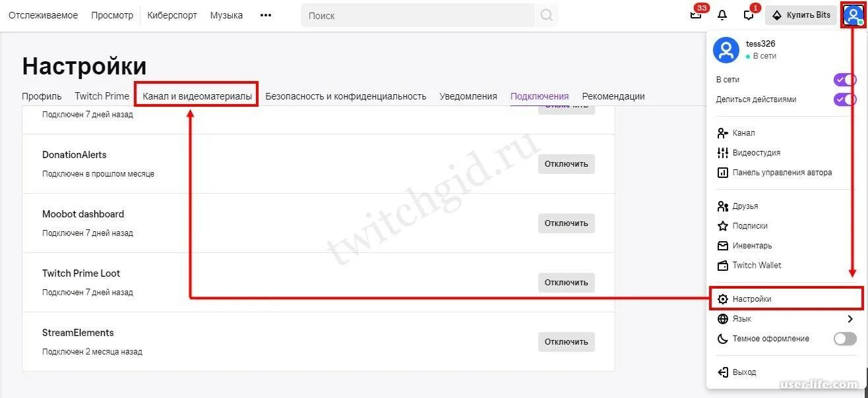Screen dimensions: 868x398
Task: Open whispers chat icon with badge 1
Action: tap(749, 14)
